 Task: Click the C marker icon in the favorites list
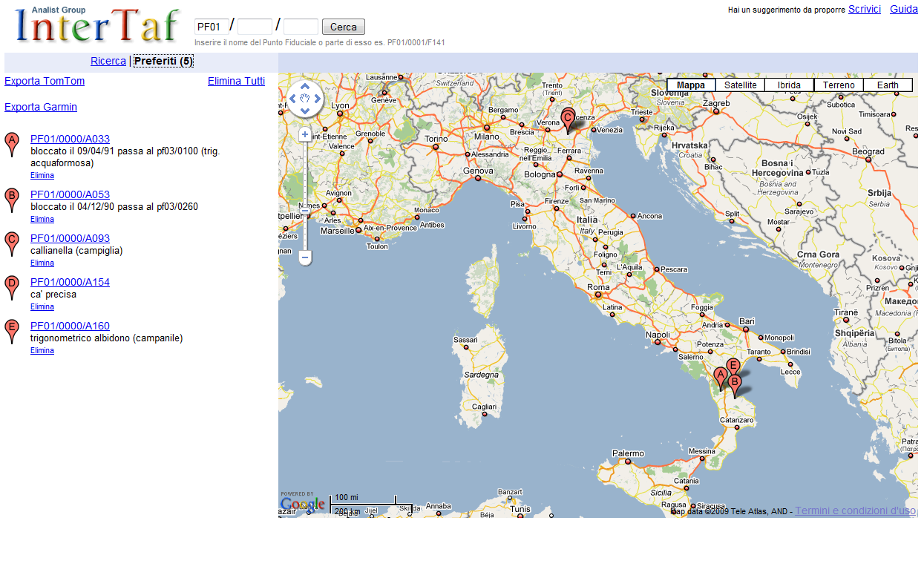click(11, 244)
